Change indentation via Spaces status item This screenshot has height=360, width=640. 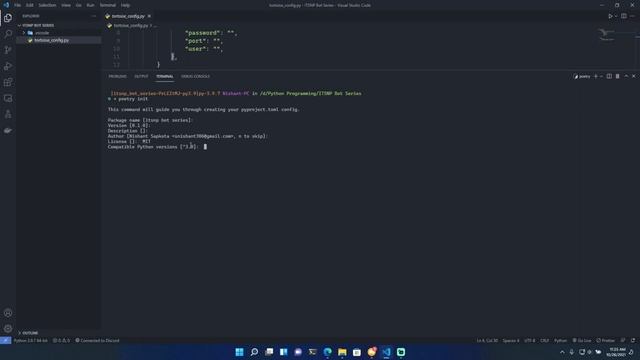click(x=511, y=340)
